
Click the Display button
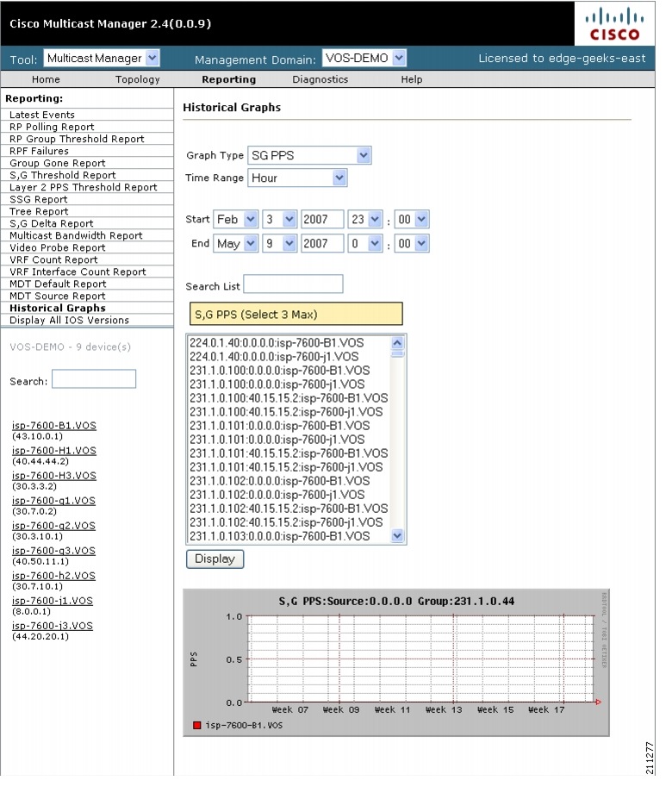215,559
